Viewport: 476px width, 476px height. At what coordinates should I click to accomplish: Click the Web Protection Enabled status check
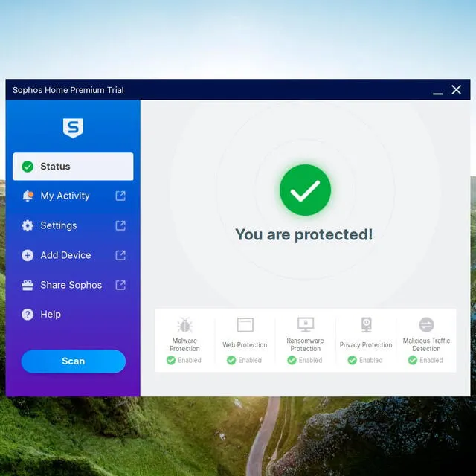(x=231, y=360)
